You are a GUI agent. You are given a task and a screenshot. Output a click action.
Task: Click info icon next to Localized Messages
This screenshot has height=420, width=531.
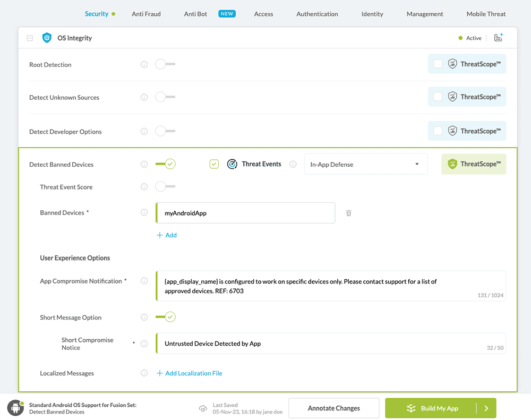coord(144,373)
